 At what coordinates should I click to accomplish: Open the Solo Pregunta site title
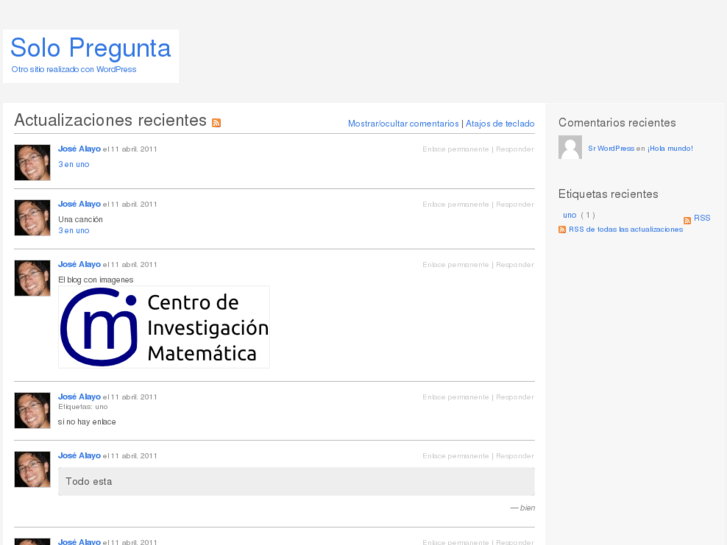(90, 48)
